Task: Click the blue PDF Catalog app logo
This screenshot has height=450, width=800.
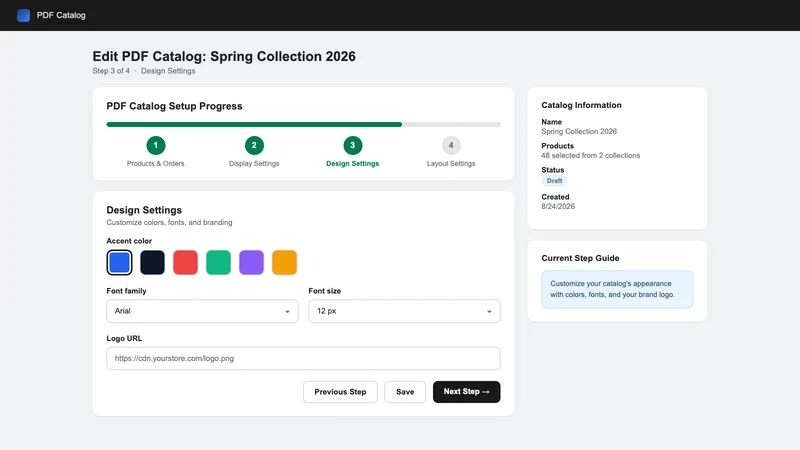Action: pos(23,15)
